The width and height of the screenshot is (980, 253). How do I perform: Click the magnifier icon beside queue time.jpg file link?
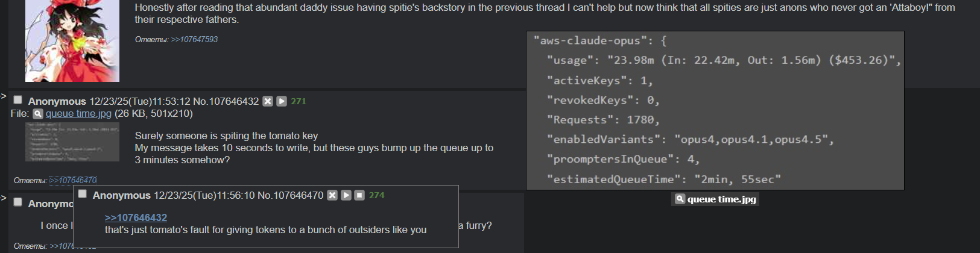(38, 114)
